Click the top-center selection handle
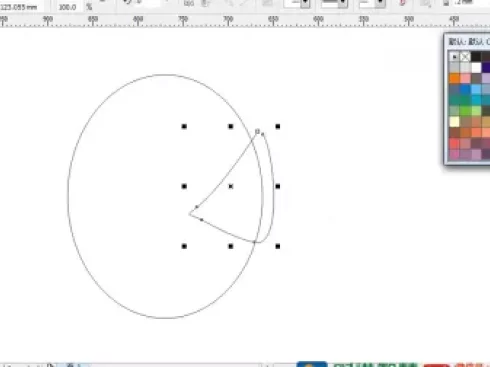Image resolution: width=490 pixels, height=367 pixels. pyautogui.click(x=231, y=126)
